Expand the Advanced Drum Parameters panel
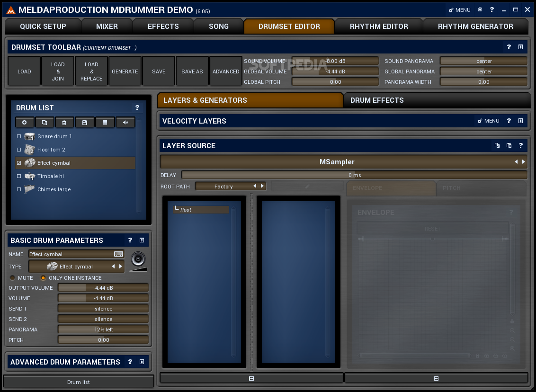 point(142,362)
